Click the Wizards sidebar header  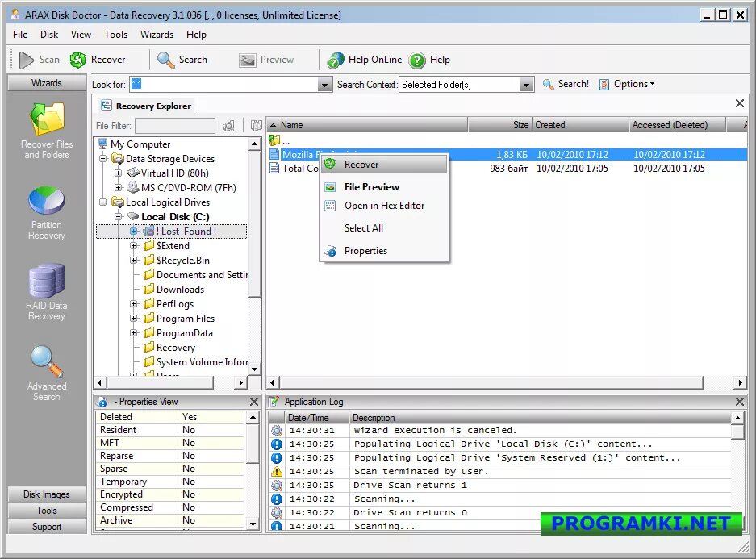47,83
